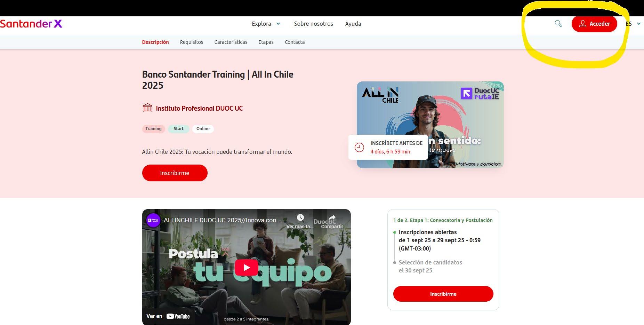Screen dimensions: 644x325
Task: Click the Santander X logo
Action: click(31, 24)
